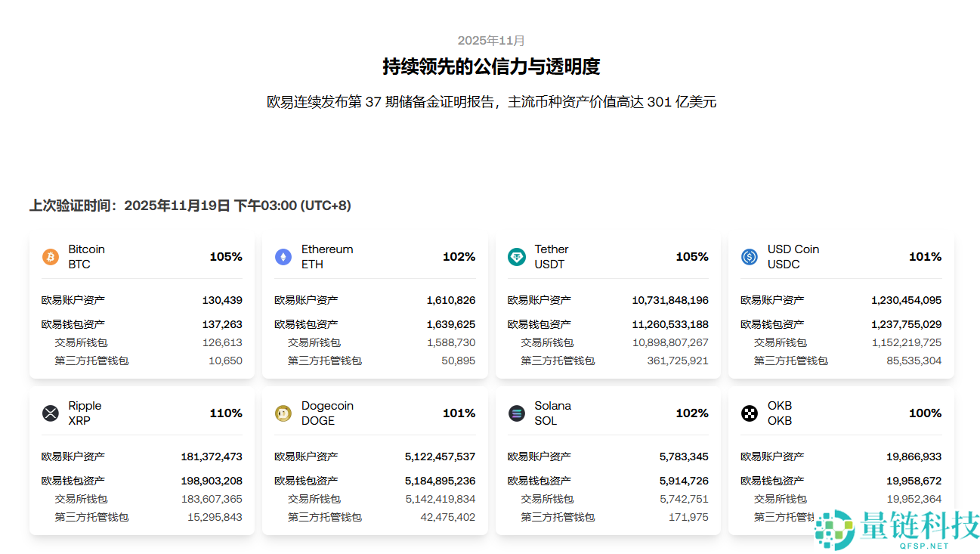Click USDC custody wallet value 85,535,304

click(914, 361)
